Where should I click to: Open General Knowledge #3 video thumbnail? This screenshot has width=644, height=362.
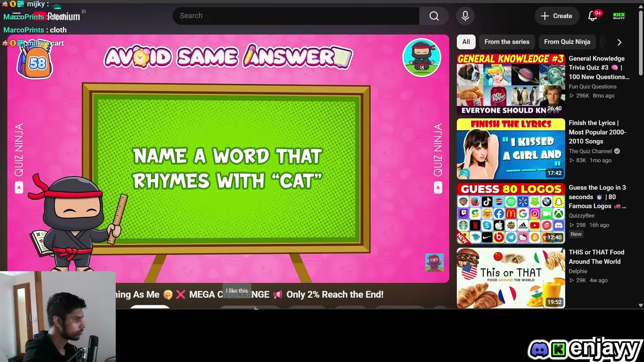[x=511, y=84]
